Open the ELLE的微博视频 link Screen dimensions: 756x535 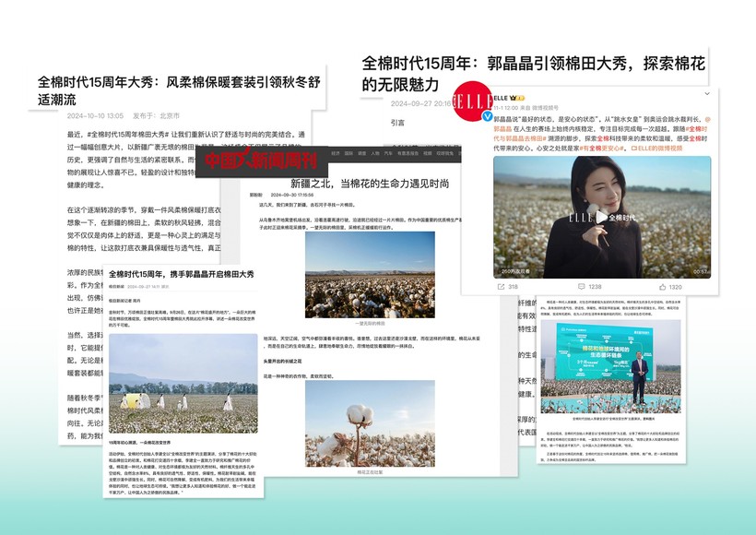[656, 149]
